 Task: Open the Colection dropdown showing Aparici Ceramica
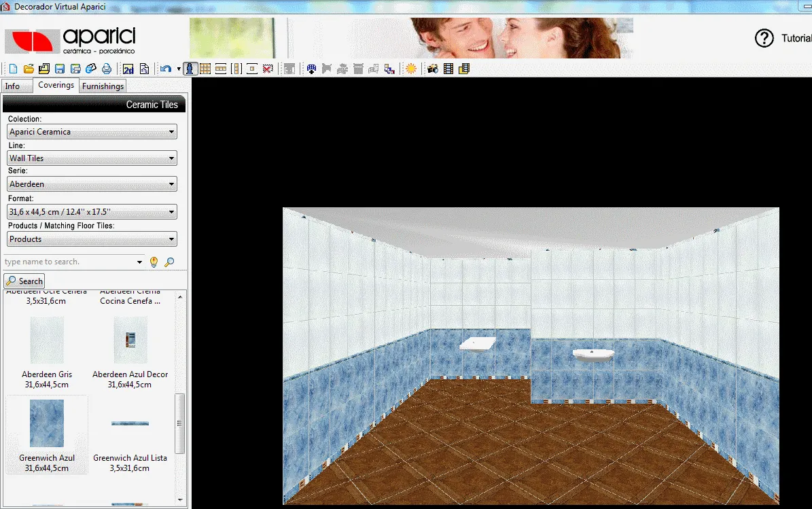click(x=92, y=132)
